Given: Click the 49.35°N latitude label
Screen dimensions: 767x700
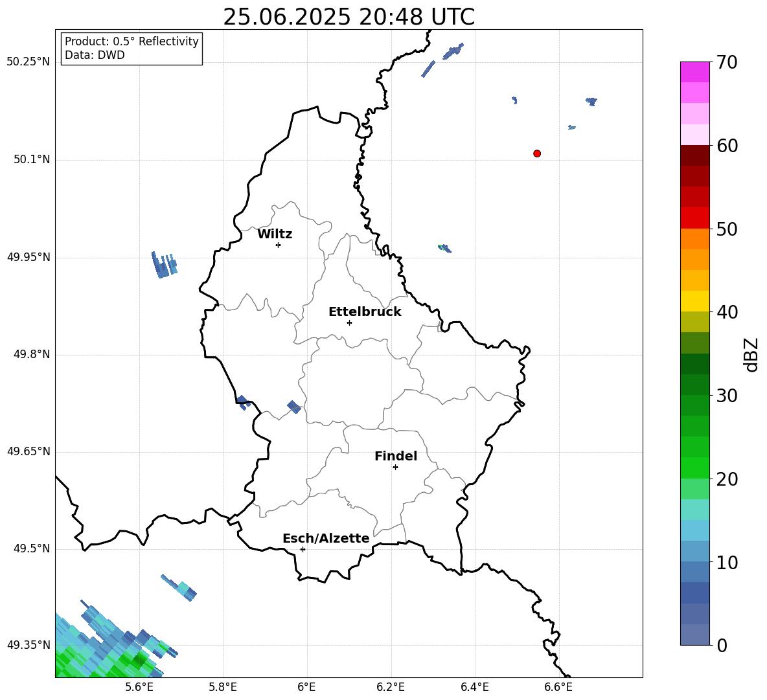Looking at the screenshot, I should point(29,645).
